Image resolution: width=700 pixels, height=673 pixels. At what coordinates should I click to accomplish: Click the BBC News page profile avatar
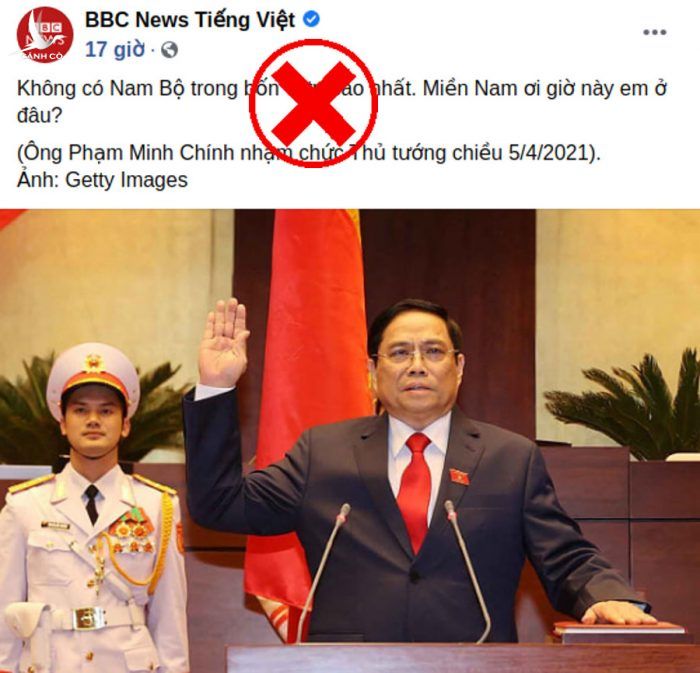pyautogui.click(x=45, y=35)
